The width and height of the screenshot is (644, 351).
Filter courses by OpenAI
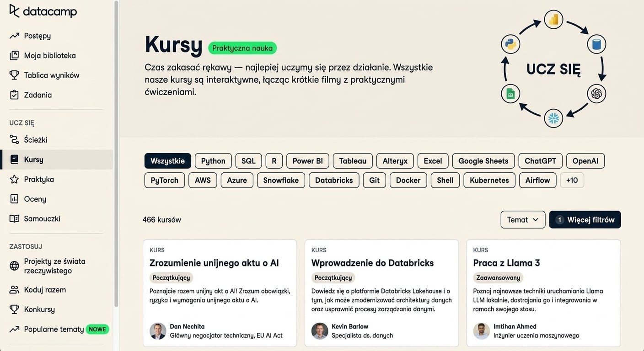585,161
